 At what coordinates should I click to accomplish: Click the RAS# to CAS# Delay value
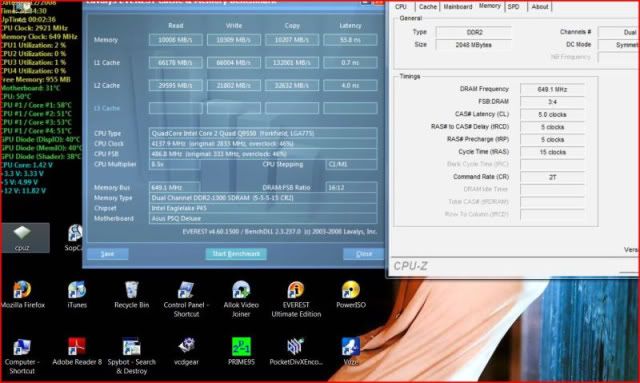(x=552, y=127)
